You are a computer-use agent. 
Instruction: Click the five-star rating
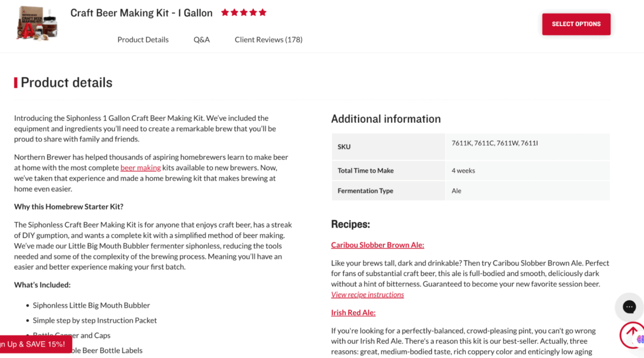coord(244,12)
